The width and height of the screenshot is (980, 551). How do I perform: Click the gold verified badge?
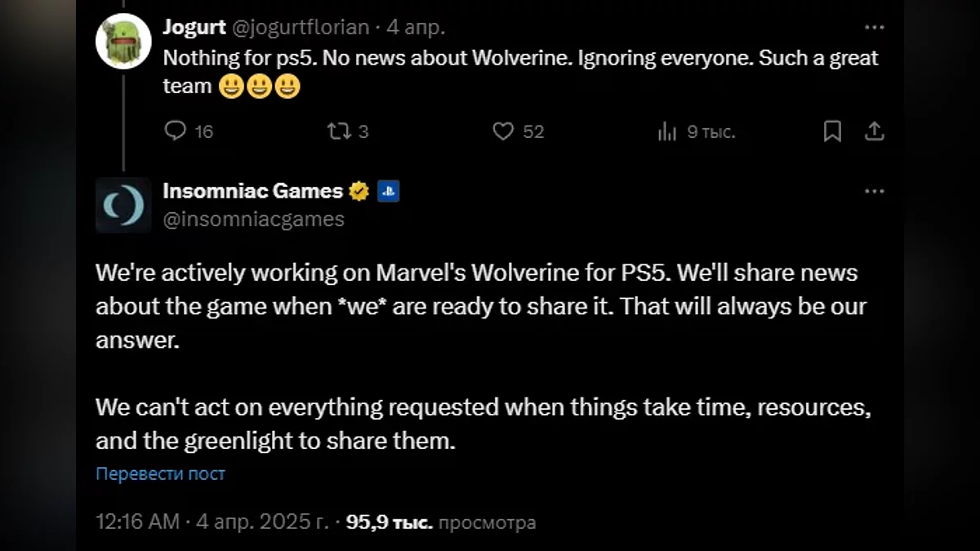pyautogui.click(x=359, y=192)
